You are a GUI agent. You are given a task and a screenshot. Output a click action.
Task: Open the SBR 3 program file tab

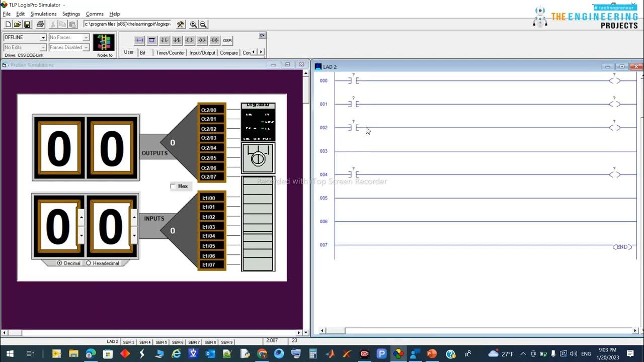129,342
